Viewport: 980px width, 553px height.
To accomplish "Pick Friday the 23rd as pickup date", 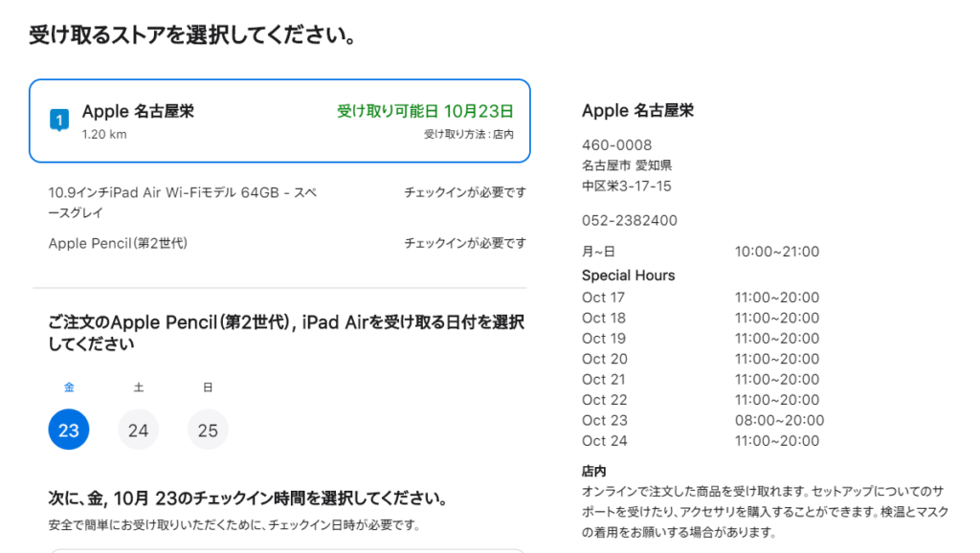I will (69, 430).
